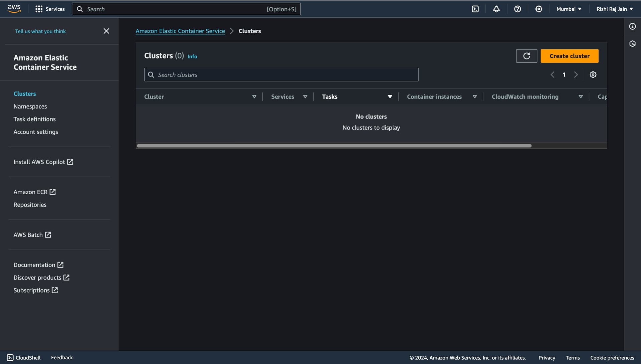Click the Create cluster button
This screenshot has width=641, height=364.
(x=569, y=56)
